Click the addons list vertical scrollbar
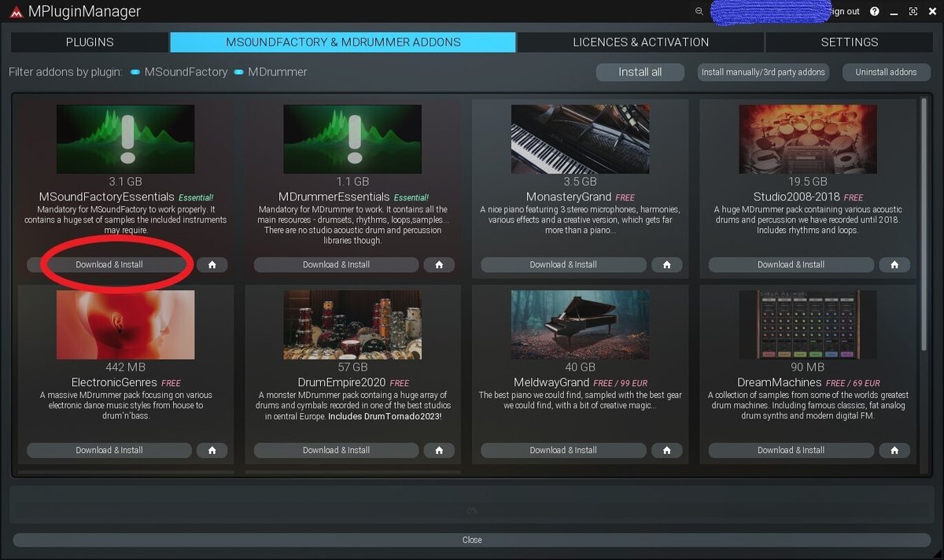This screenshot has height=560, width=944. pyautogui.click(x=924, y=224)
